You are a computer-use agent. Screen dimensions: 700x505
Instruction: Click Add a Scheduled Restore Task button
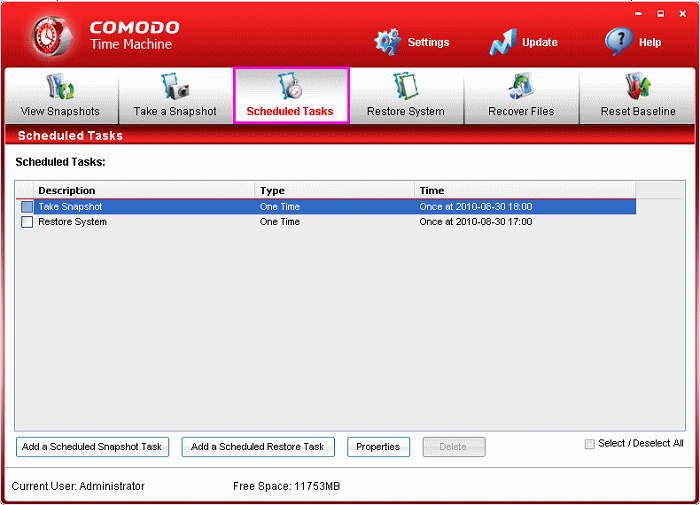[258, 447]
